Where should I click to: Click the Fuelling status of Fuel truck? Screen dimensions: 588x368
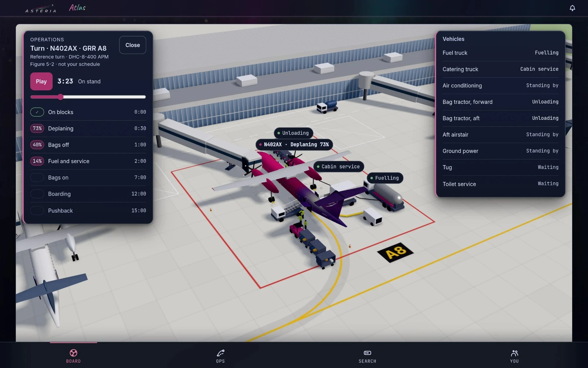pos(547,53)
